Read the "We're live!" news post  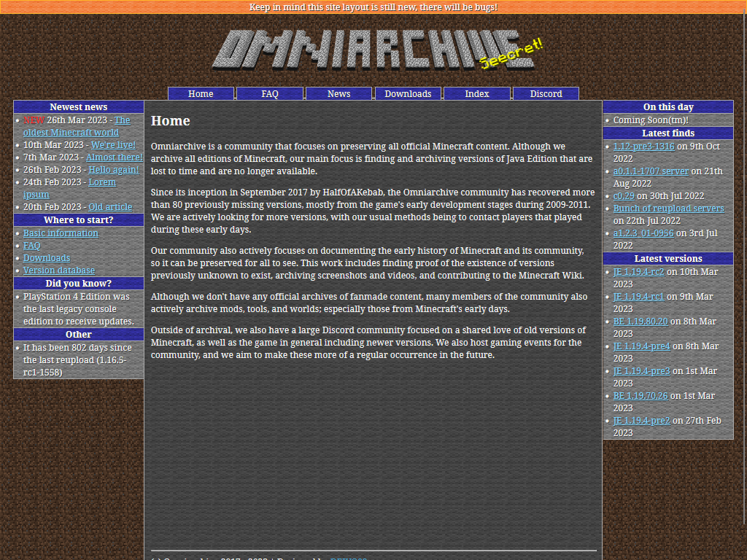coord(113,145)
